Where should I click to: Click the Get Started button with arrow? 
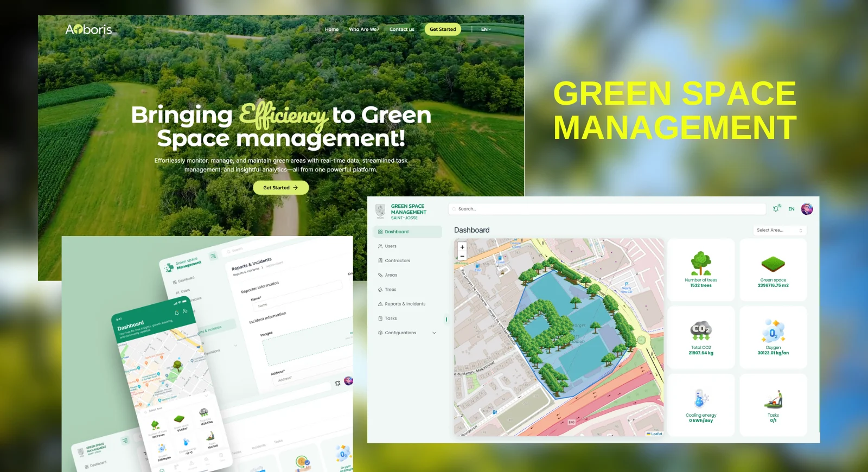280,188
